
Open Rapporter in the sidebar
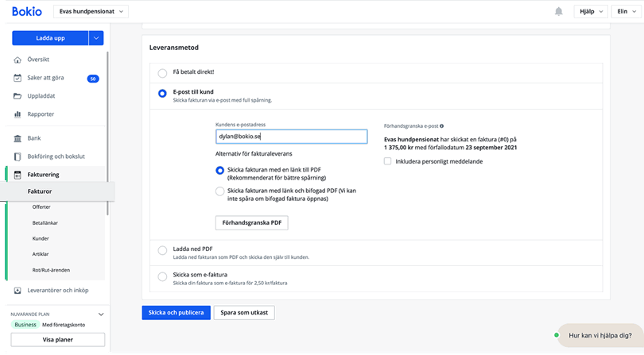click(41, 114)
